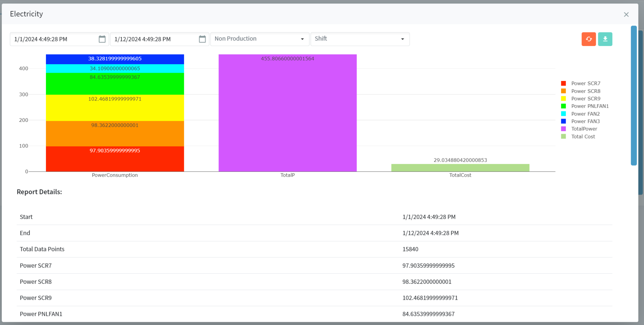The height and width of the screenshot is (325, 644).
Task: Open the end date calendar picker
Action: coord(202,39)
